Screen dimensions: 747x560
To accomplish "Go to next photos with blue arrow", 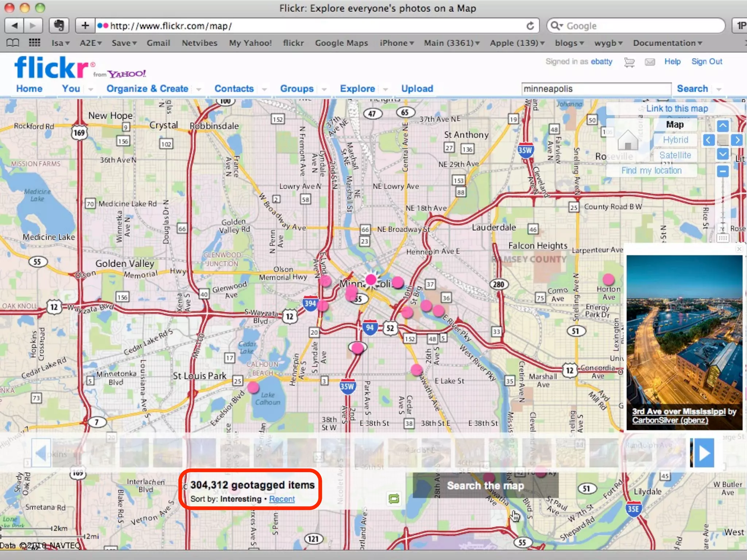I will [x=704, y=453].
